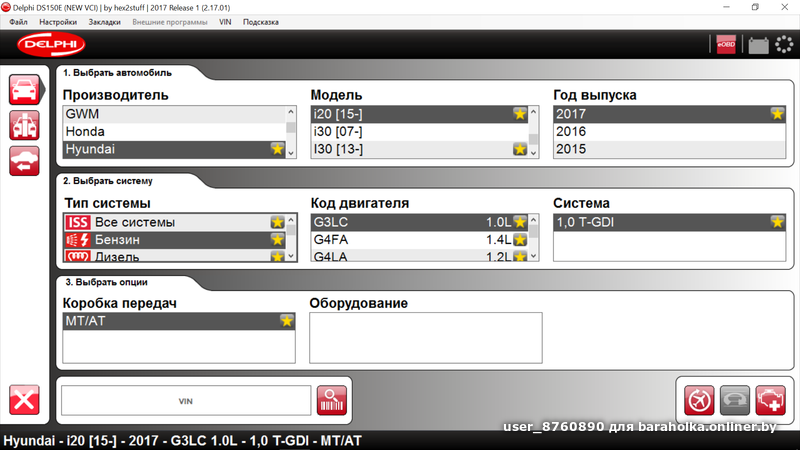Click the dotted circle connection indicator icon
Viewport: 800px width, 450px height.
click(x=784, y=44)
